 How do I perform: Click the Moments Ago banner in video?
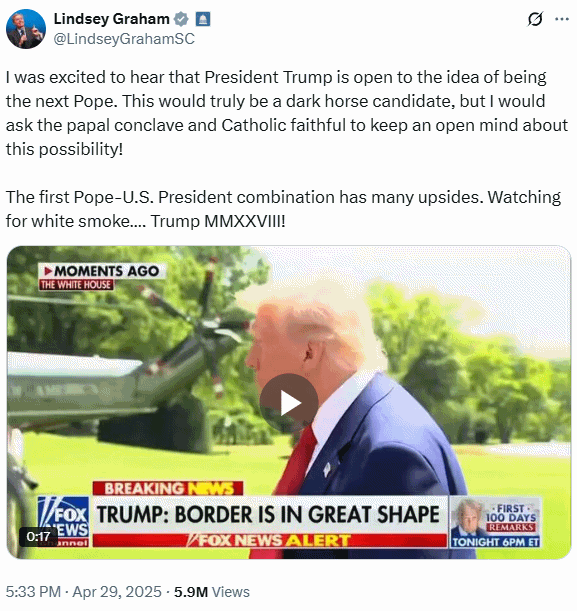click(x=102, y=271)
